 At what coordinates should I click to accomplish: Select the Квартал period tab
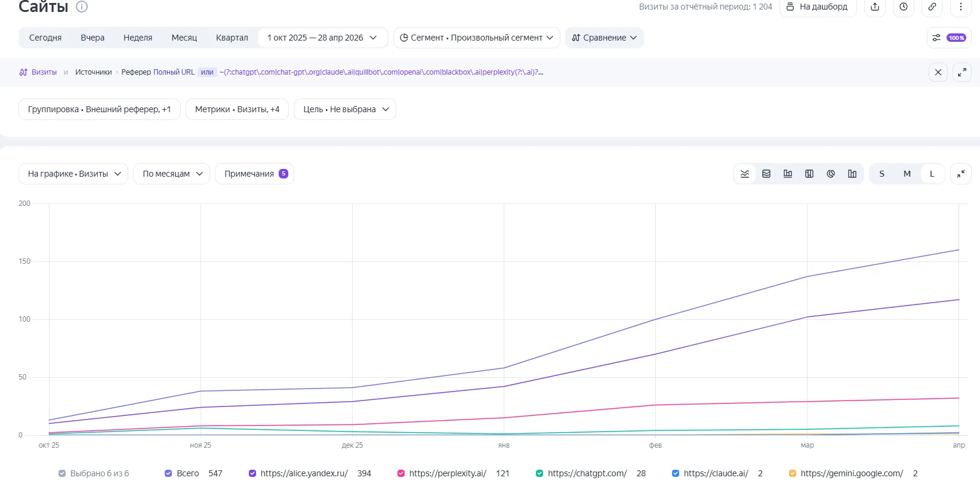[x=232, y=38]
